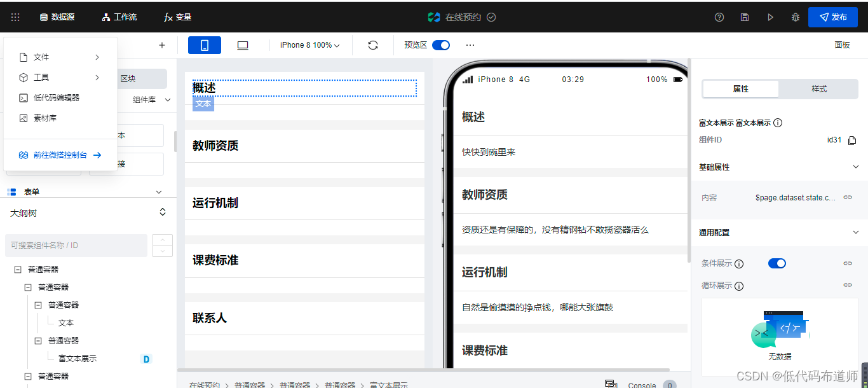Click the 在线预约 breadcrumb
The height and width of the screenshot is (388, 868).
click(x=205, y=385)
